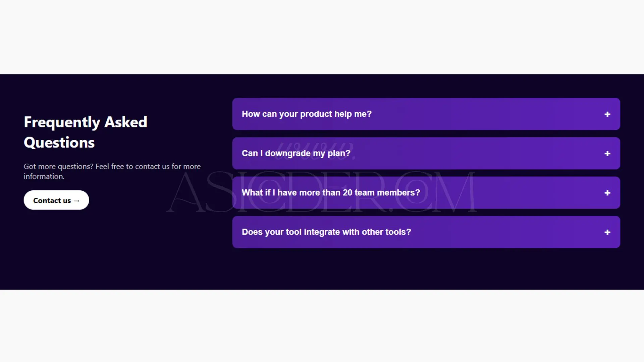This screenshot has height=362, width=644.
Task: Click the 'Frequently Asked' heading line
Action: tap(86, 122)
